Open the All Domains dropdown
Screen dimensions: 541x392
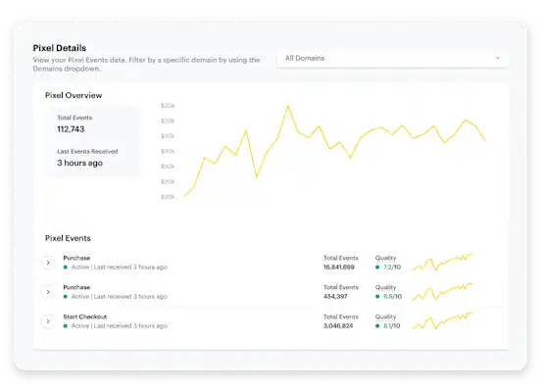point(393,59)
